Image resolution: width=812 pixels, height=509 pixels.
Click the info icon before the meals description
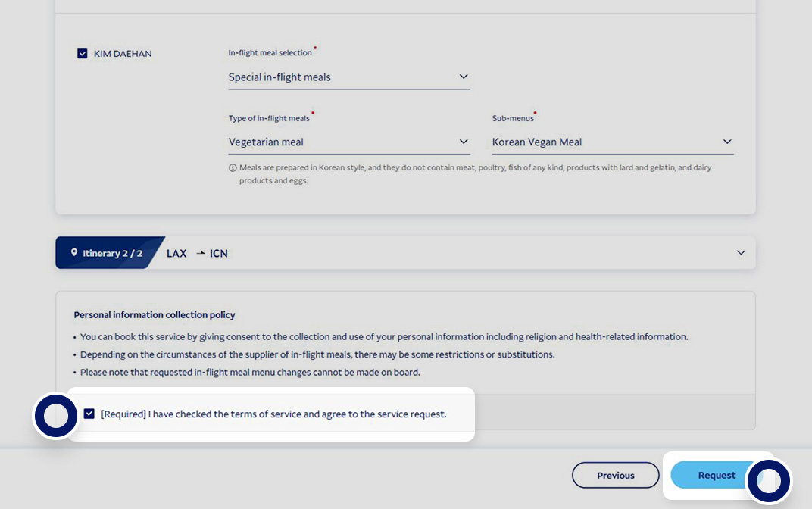point(232,167)
